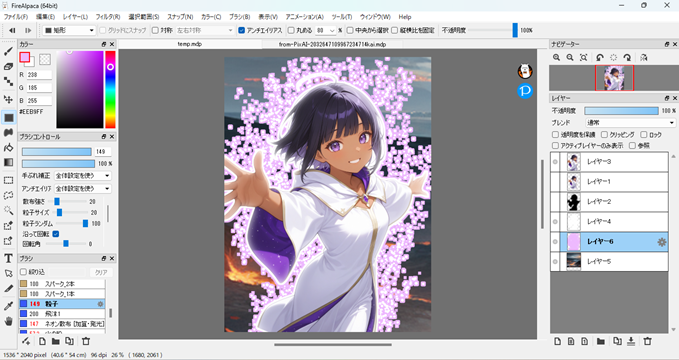This screenshot has height=360, width=679.
Task: Delete the layer with trash icon
Action: click(x=647, y=341)
